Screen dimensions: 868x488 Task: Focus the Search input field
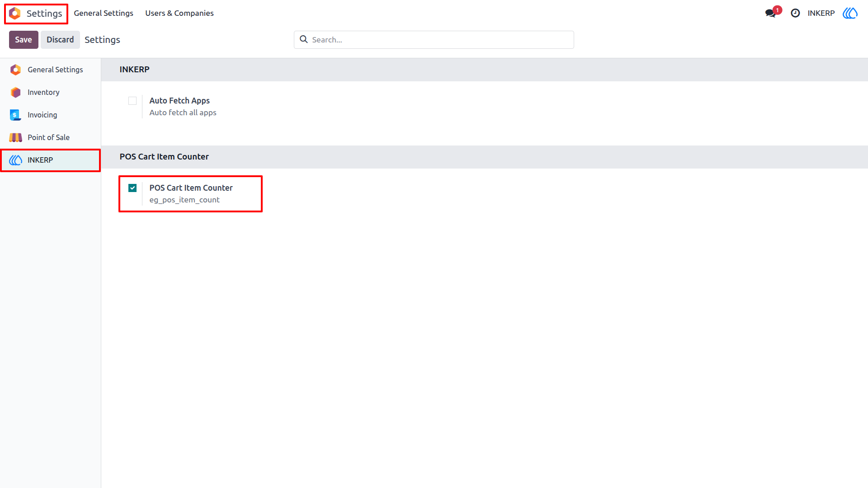click(434, 40)
